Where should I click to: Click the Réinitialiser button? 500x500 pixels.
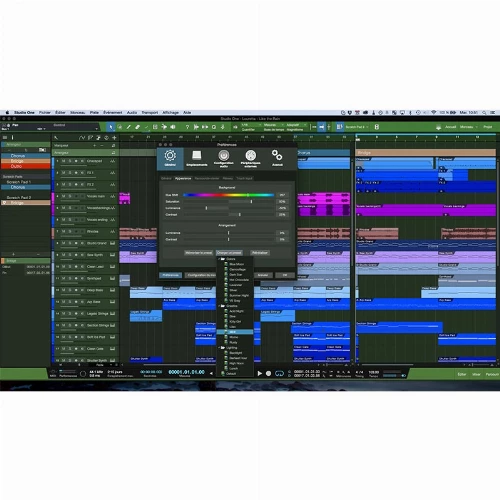(260, 253)
